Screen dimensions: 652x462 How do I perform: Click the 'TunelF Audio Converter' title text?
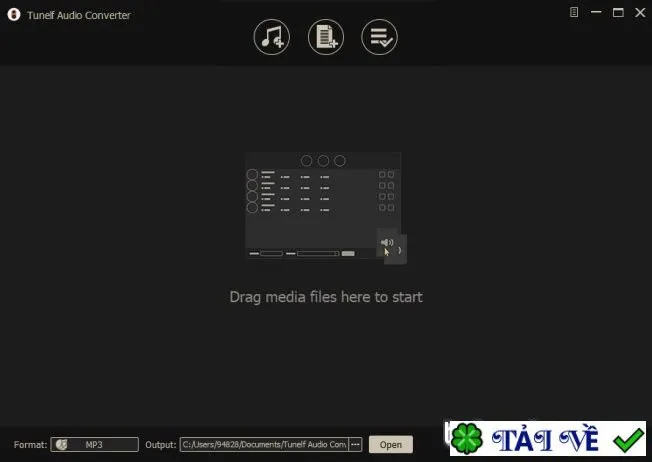pyautogui.click(x=79, y=15)
